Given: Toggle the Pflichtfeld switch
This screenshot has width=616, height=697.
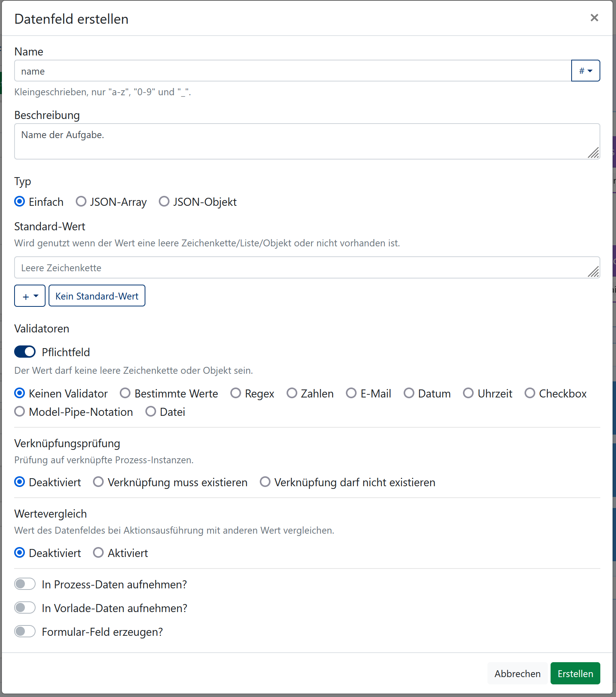Looking at the screenshot, I should (x=25, y=352).
